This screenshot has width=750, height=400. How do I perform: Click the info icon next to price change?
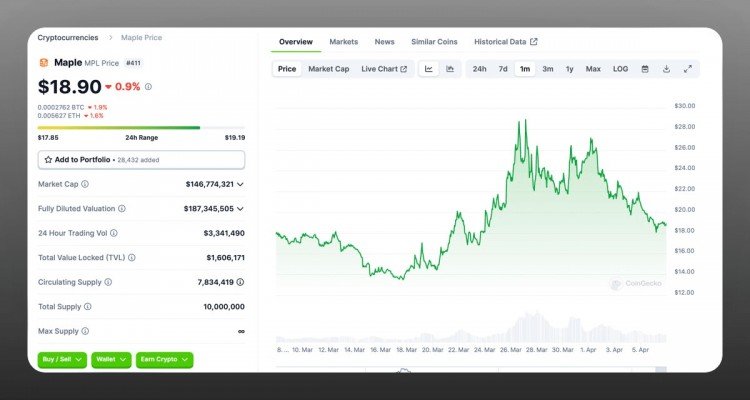[148, 87]
